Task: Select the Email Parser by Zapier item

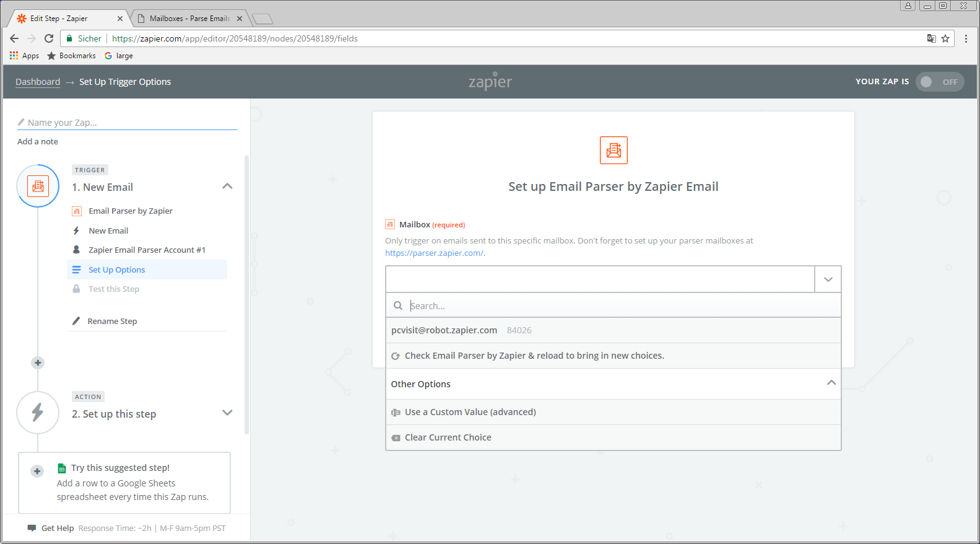Action: (x=147, y=211)
